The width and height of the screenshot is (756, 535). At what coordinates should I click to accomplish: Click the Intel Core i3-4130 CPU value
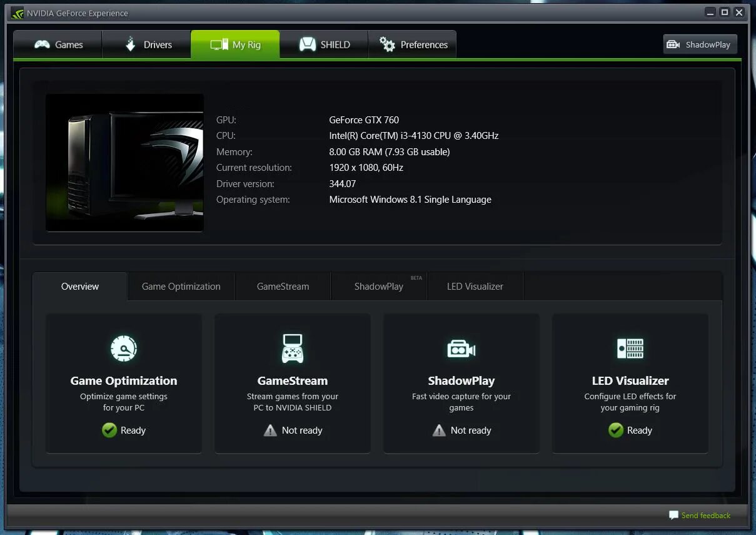[x=414, y=135]
